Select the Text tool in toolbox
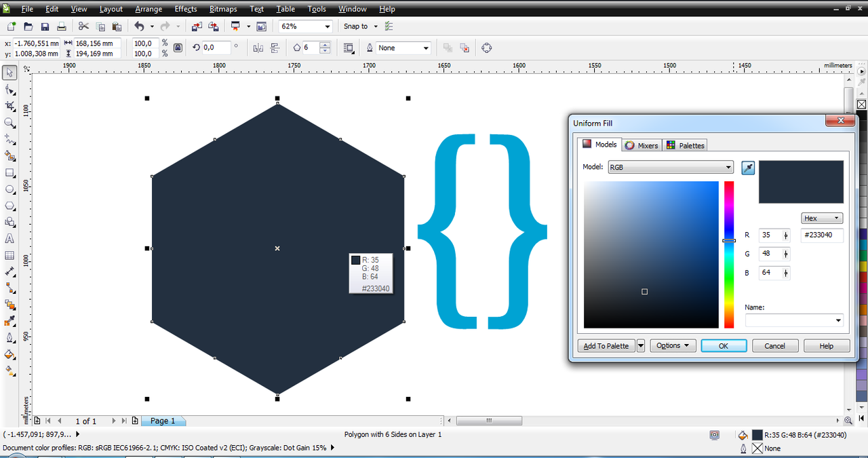 pos(9,239)
